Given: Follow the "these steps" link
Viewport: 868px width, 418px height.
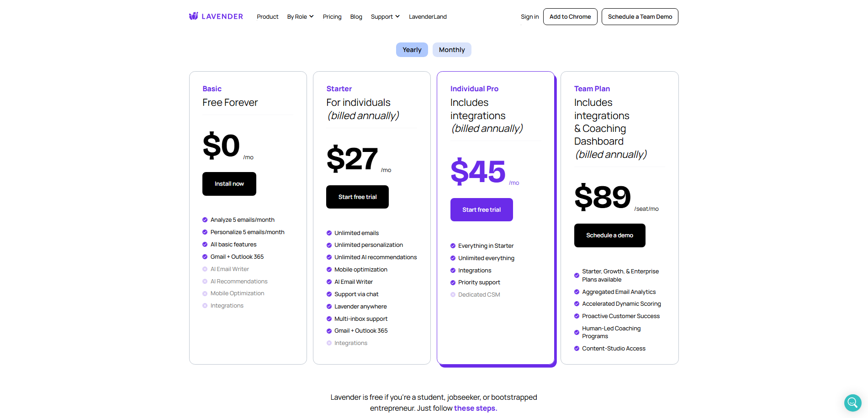Looking at the screenshot, I should (x=475, y=408).
